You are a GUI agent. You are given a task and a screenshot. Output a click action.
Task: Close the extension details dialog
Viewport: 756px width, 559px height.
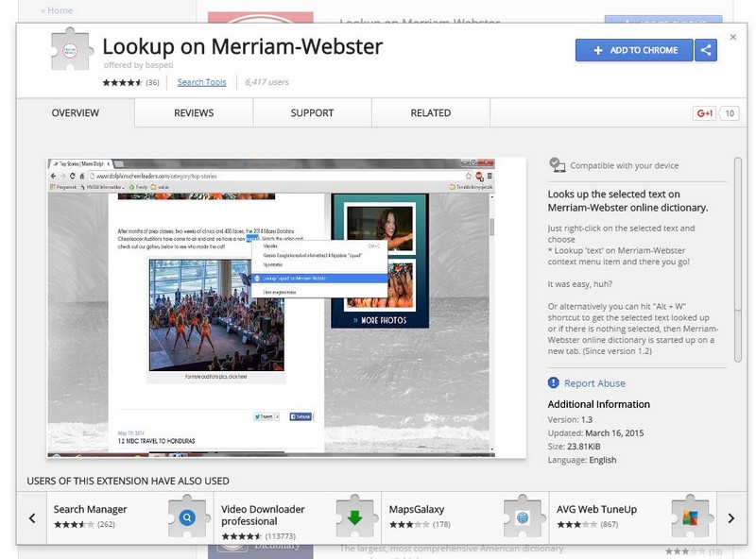click(733, 37)
